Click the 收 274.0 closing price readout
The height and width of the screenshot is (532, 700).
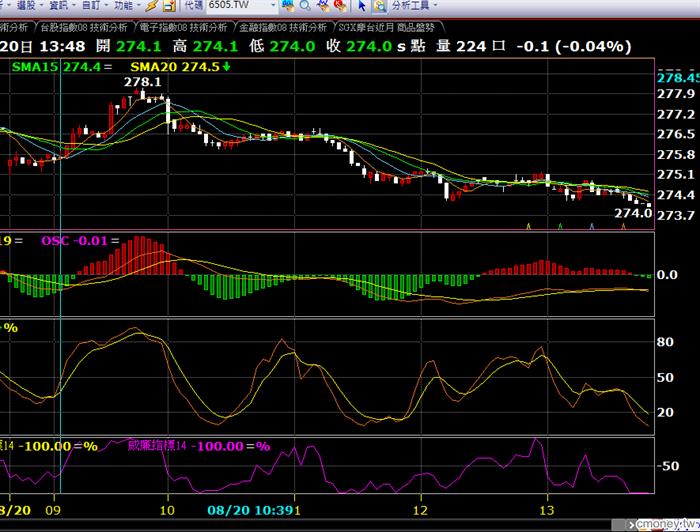(x=359, y=46)
